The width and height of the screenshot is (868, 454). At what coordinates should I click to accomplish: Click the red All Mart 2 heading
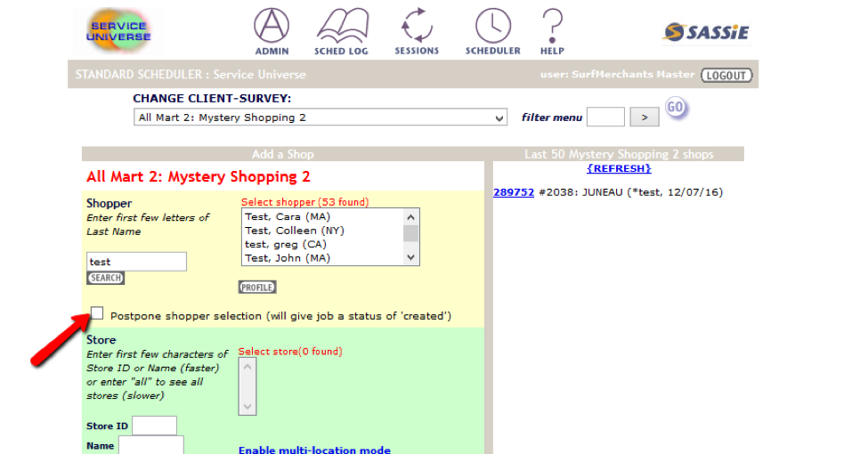tap(199, 176)
